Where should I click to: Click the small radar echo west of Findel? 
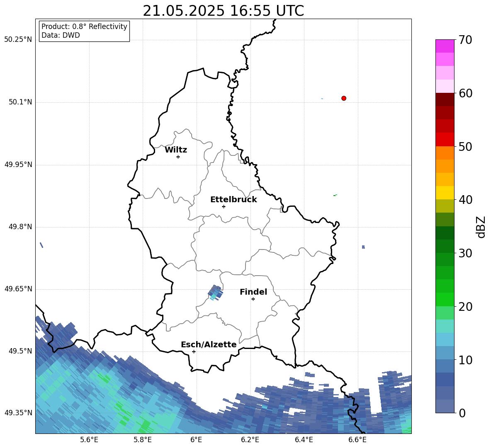pos(216,293)
